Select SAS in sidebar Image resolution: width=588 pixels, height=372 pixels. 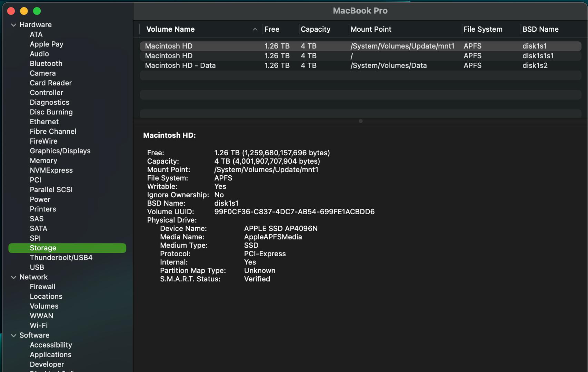click(37, 219)
